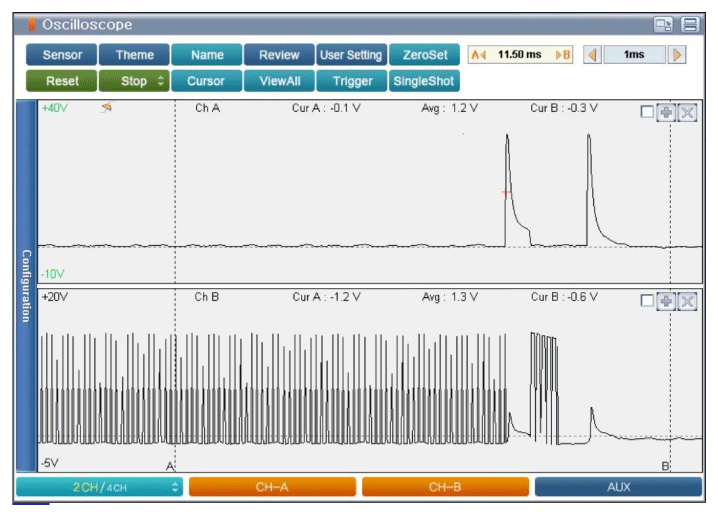Click the X icon on Ch A panel
The image size is (718, 517).
(x=687, y=112)
